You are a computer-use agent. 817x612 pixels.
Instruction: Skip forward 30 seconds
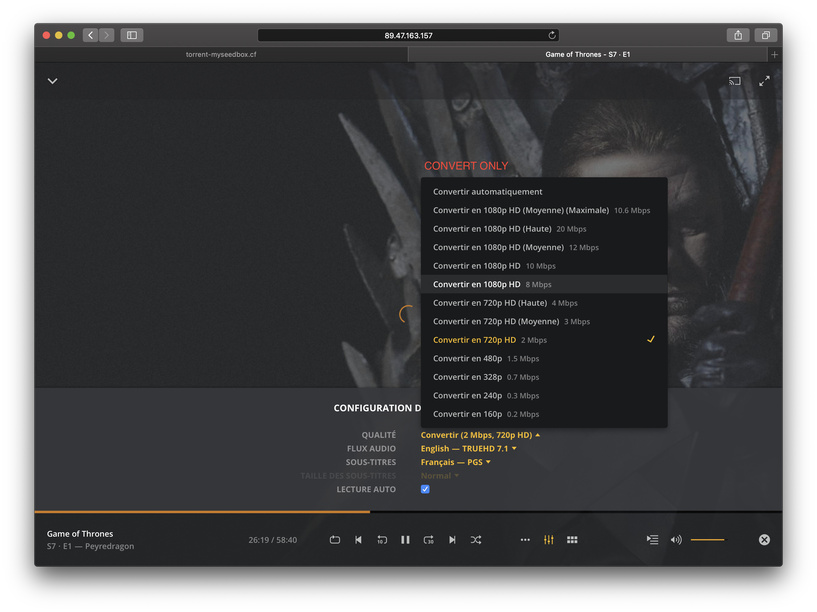429,540
